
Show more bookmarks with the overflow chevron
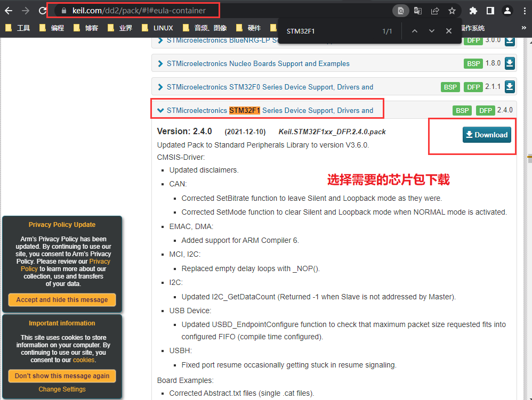pyautogui.click(x=524, y=28)
